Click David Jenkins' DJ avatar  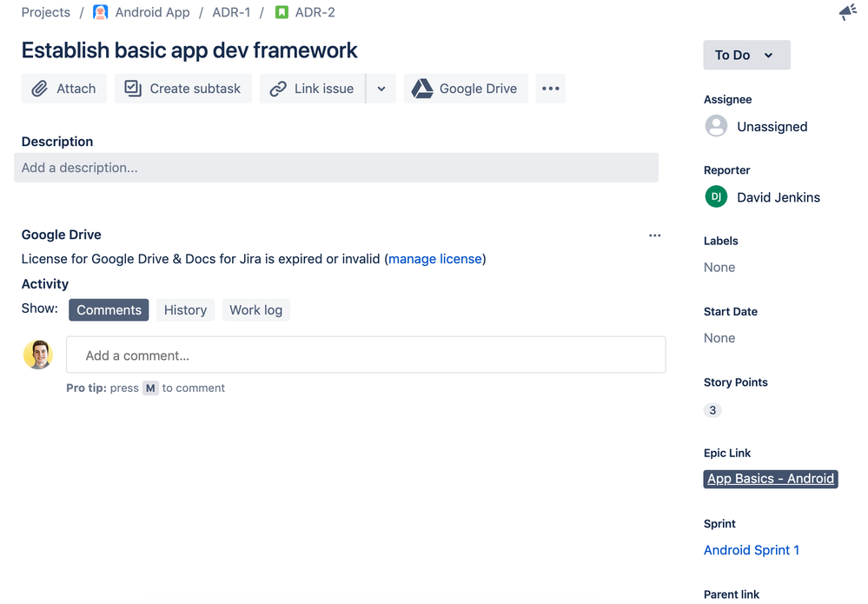tap(716, 196)
